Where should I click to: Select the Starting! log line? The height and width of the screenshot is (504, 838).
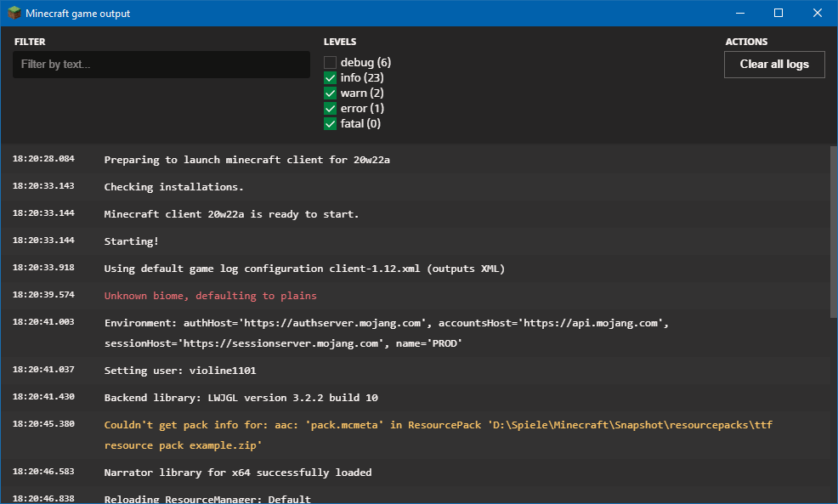point(131,241)
